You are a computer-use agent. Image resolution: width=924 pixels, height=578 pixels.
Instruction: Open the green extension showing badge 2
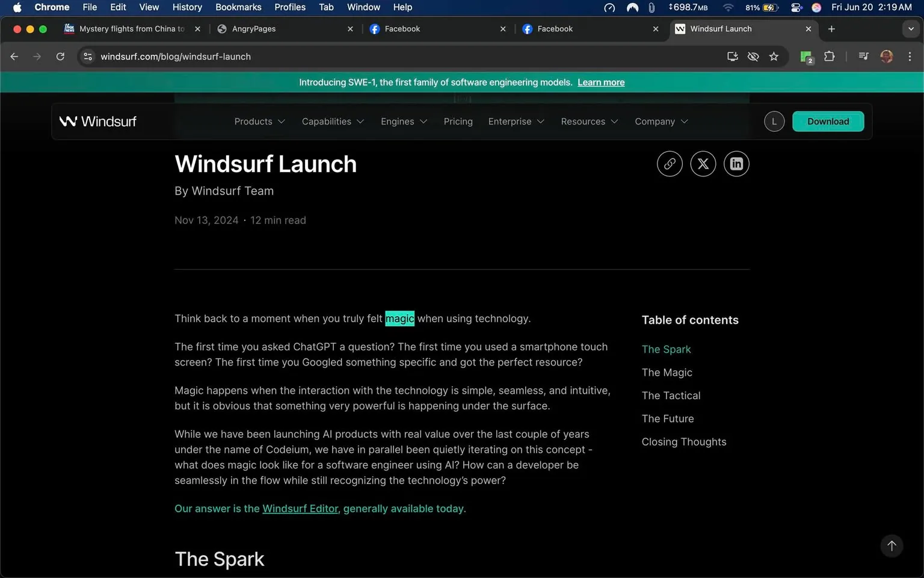(x=806, y=56)
